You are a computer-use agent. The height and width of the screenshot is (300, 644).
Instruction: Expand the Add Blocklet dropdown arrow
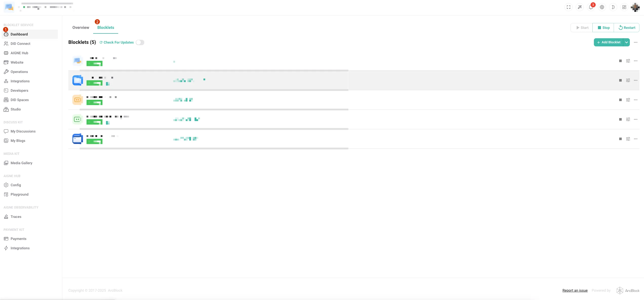(627, 42)
